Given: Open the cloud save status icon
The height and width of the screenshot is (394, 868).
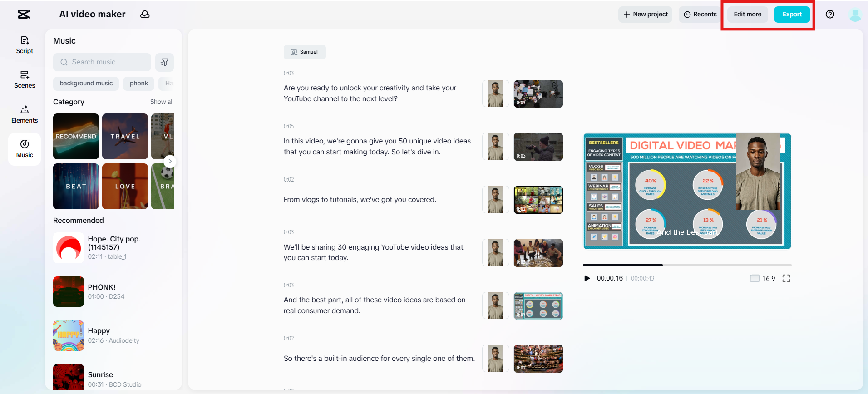Looking at the screenshot, I should tap(145, 15).
